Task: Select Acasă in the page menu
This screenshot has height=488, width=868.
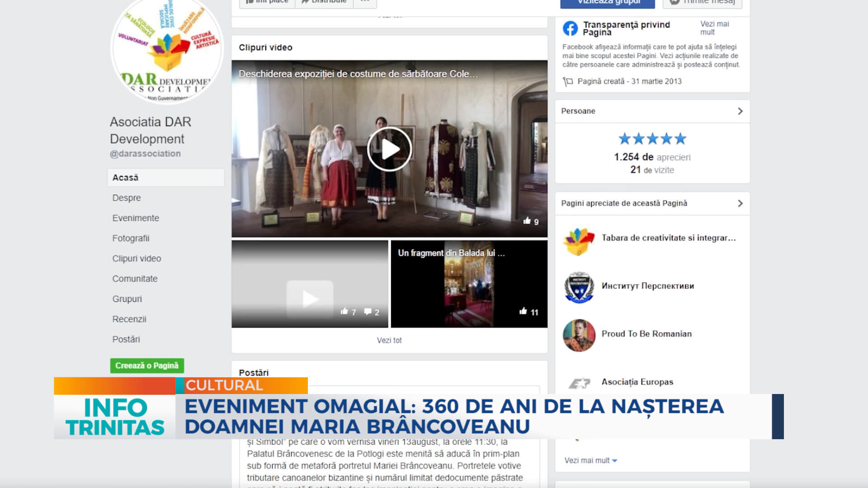Action: (x=165, y=178)
